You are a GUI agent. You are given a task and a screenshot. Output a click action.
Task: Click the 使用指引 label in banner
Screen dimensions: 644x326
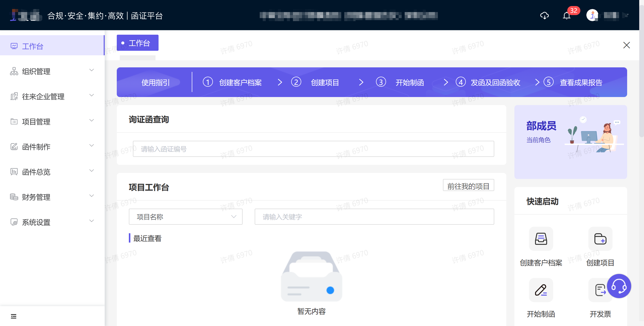(156, 82)
